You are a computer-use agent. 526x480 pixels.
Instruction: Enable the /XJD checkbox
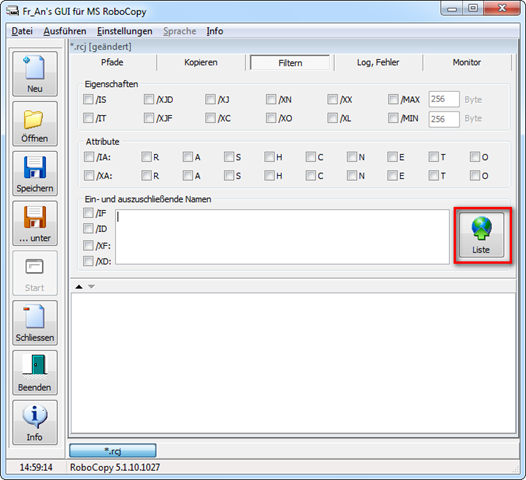point(149,99)
